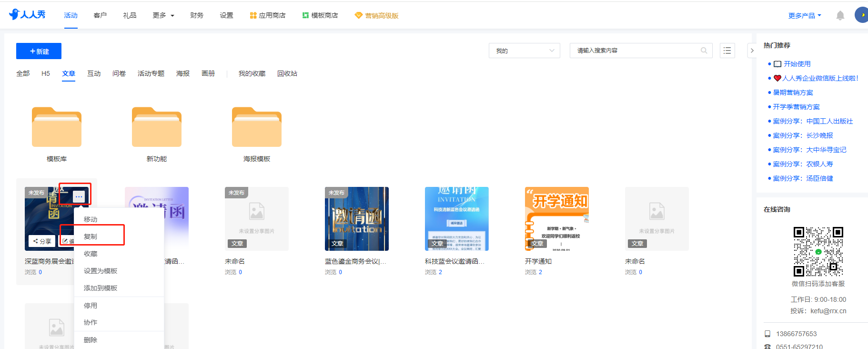Go to the 活动 nav tab
The image size is (868, 349).
[71, 16]
